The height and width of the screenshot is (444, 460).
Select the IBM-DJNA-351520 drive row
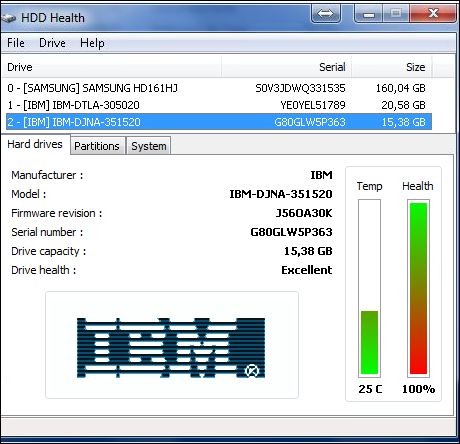[219, 122]
